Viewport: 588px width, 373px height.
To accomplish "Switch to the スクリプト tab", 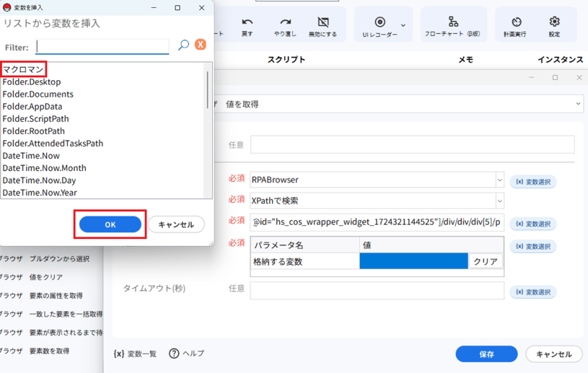I will pos(286,60).
